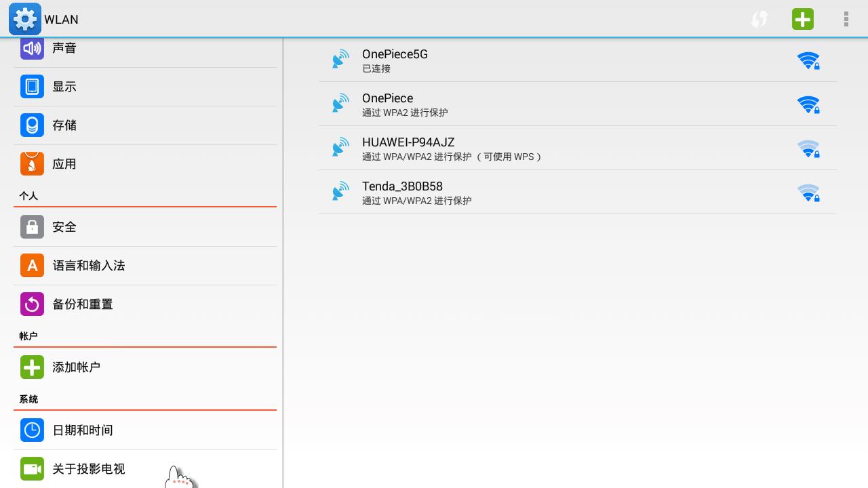Click the green add network plus icon

803,19
